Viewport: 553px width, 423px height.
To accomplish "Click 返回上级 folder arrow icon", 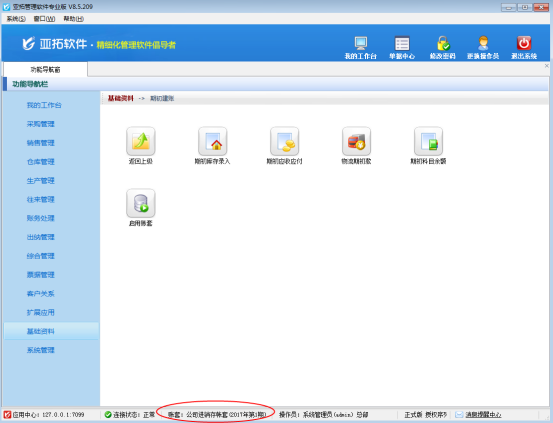I will point(141,141).
